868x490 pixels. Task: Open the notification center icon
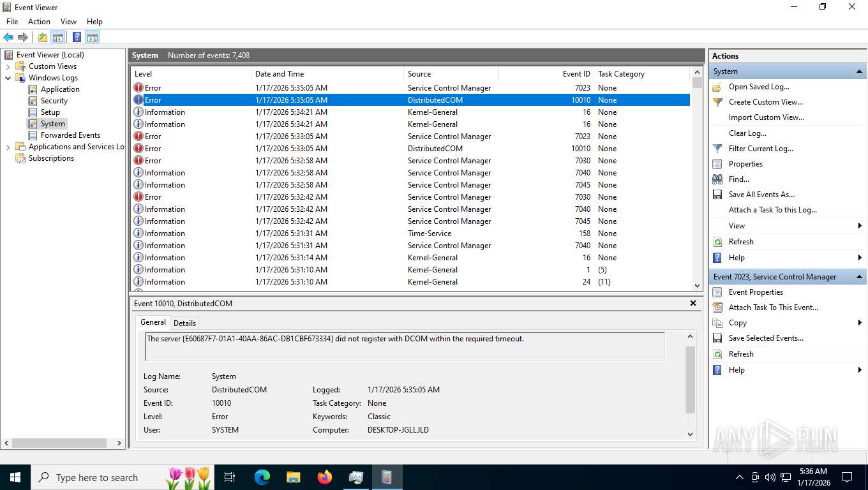point(847,477)
